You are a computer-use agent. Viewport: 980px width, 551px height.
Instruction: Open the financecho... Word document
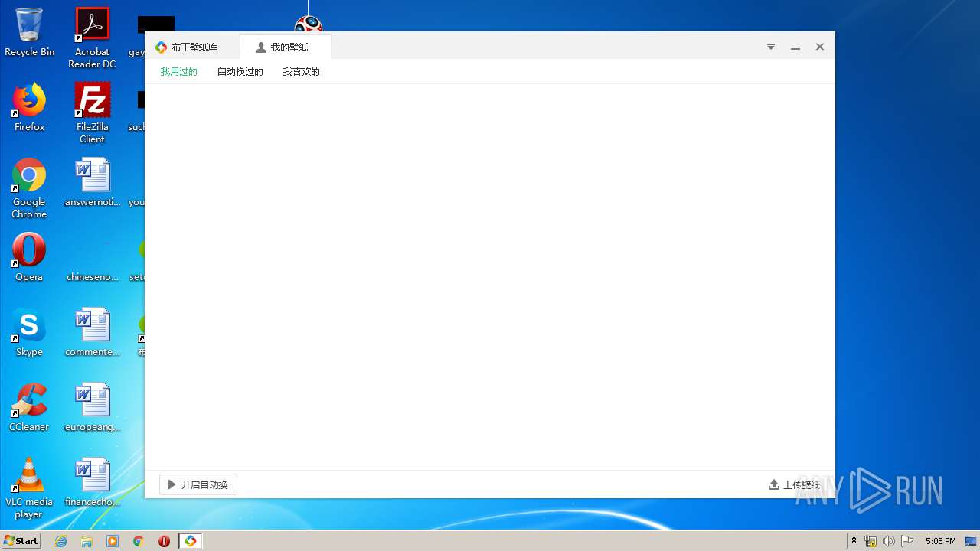tap(93, 482)
